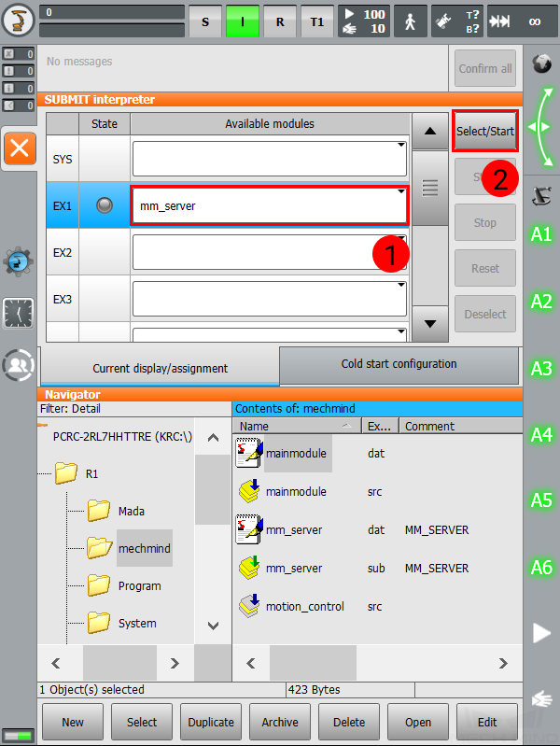560x746 pixels.
Task: Select the mm_server sub file
Action: pyautogui.click(x=294, y=568)
